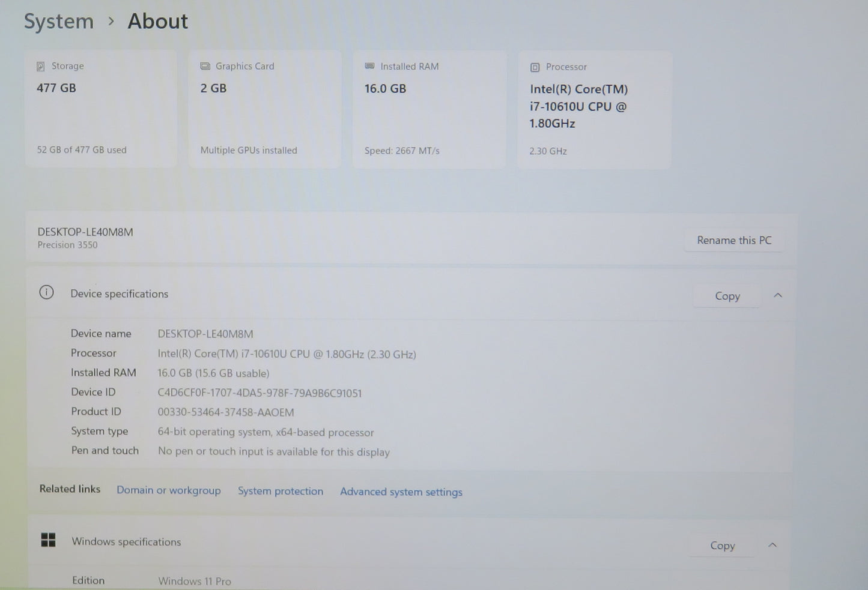Screen dimensions: 868x590
Task: Collapse the Device specifications section
Action: point(778,295)
